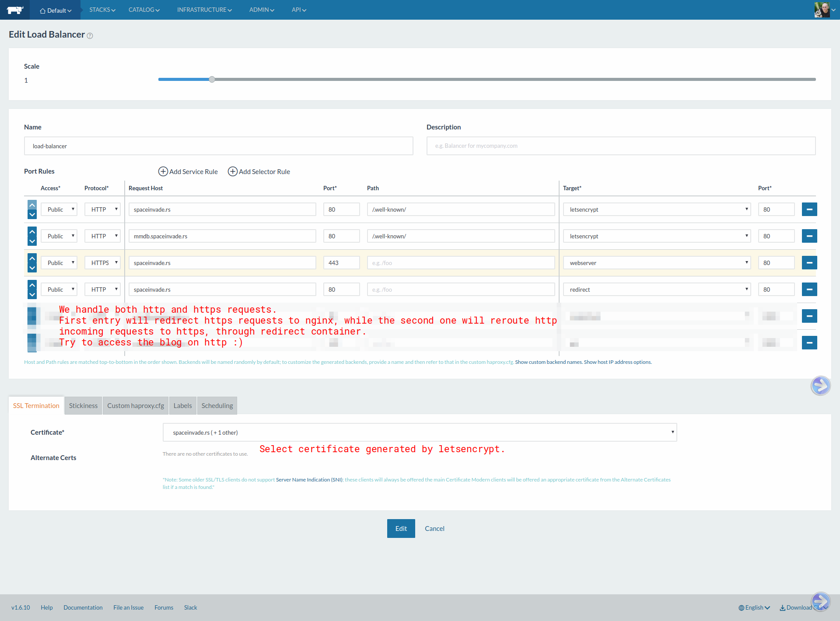Switch to Stickiness tab

tap(83, 406)
